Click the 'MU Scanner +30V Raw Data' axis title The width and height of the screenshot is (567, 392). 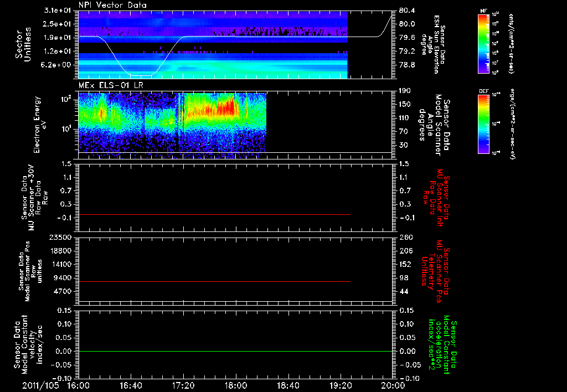tap(34, 198)
